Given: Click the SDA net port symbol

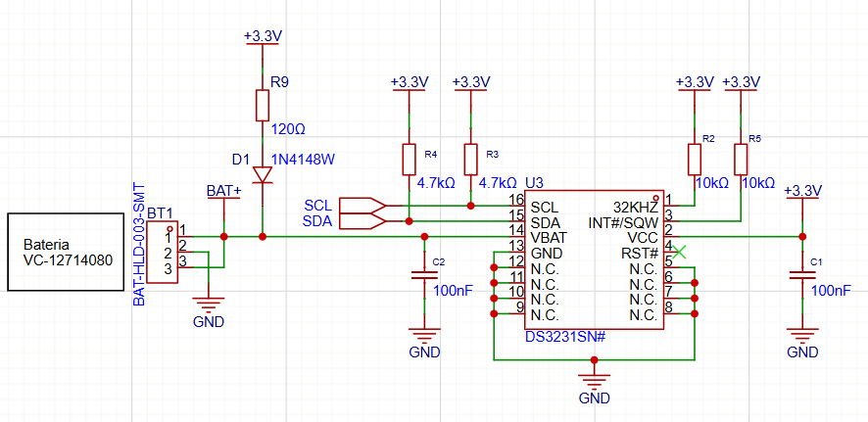Looking at the screenshot, I should coord(363,221).
